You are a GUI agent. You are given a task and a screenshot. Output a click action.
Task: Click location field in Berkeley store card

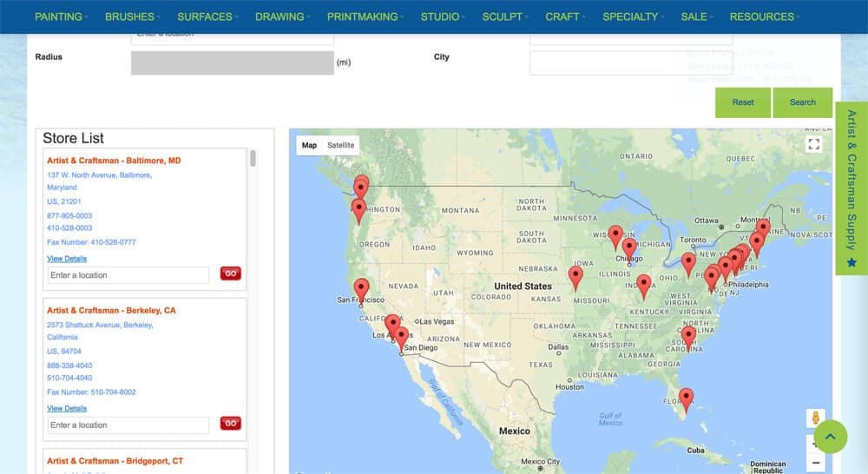(x=128, y=425)
